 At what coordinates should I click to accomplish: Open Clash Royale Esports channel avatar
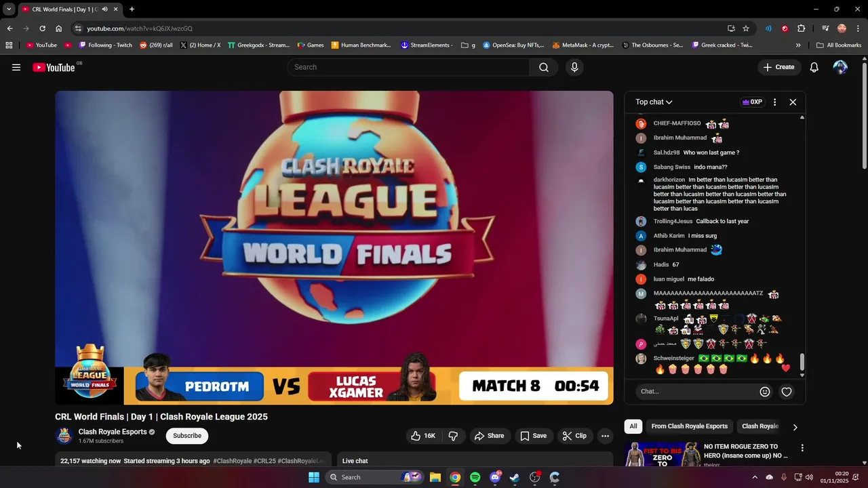click(x=64, y=436)
